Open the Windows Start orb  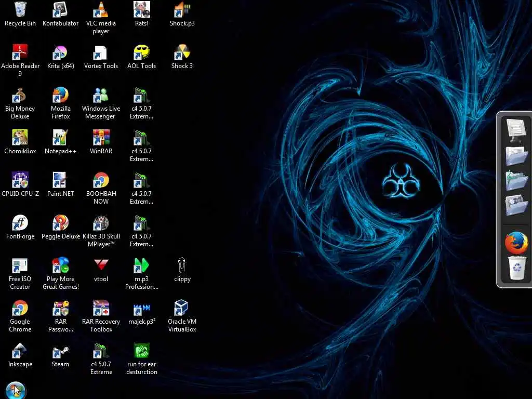(x=15, y=390)
